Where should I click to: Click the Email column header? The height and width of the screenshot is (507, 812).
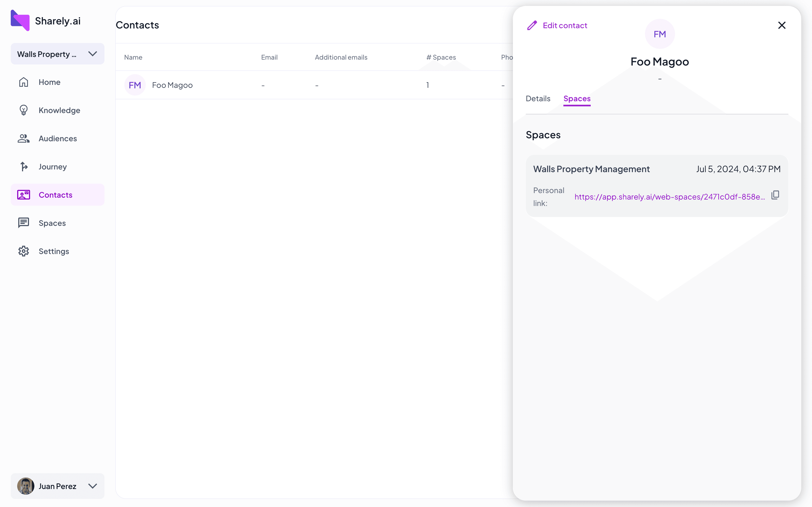click(x=269, y=57)
